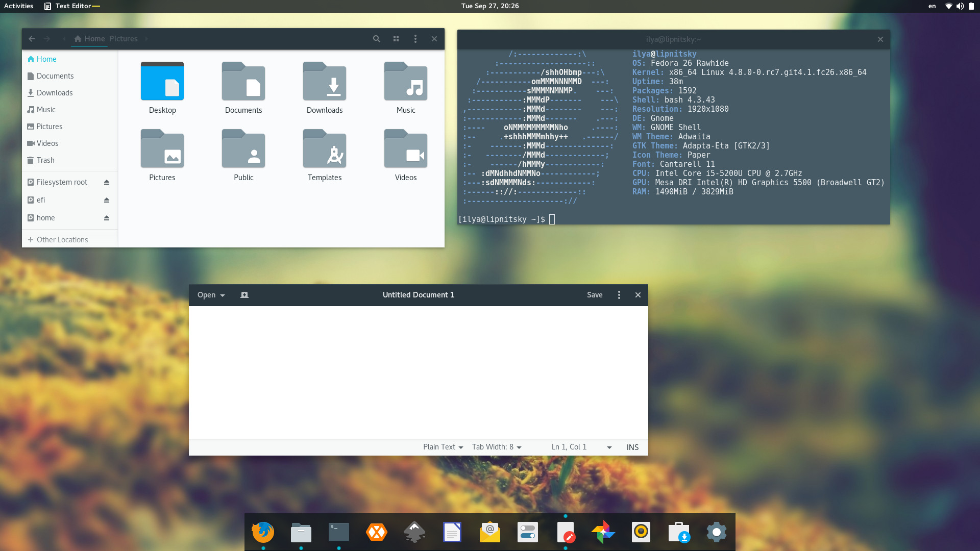
Task: Open the Templates folder icon
Action: point(325,149)
